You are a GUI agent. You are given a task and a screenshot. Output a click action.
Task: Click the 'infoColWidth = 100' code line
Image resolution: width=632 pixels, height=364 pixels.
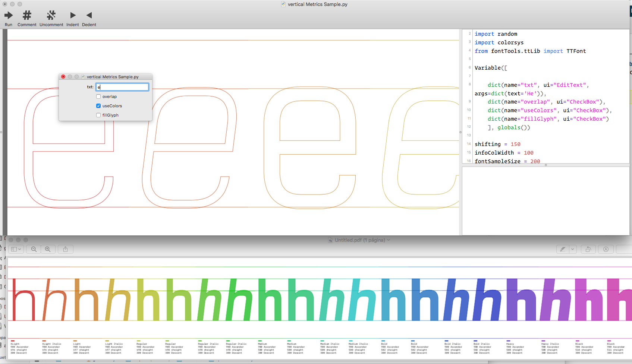pyautogui.click(x=504, y=153)
